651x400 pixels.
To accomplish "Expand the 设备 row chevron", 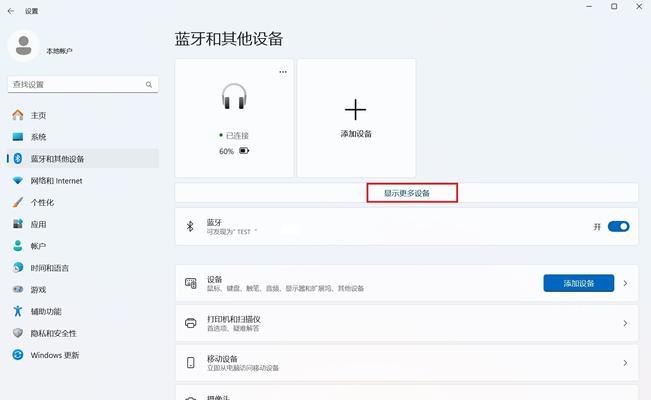I will [x=625, y=283].
